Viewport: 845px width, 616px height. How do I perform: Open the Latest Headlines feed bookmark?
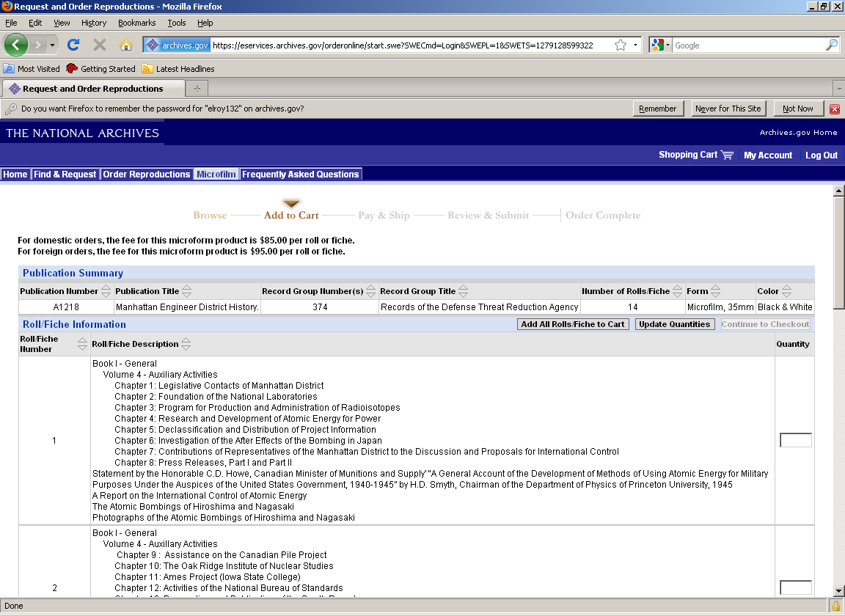pyautogui.click(x=178, y=68)
